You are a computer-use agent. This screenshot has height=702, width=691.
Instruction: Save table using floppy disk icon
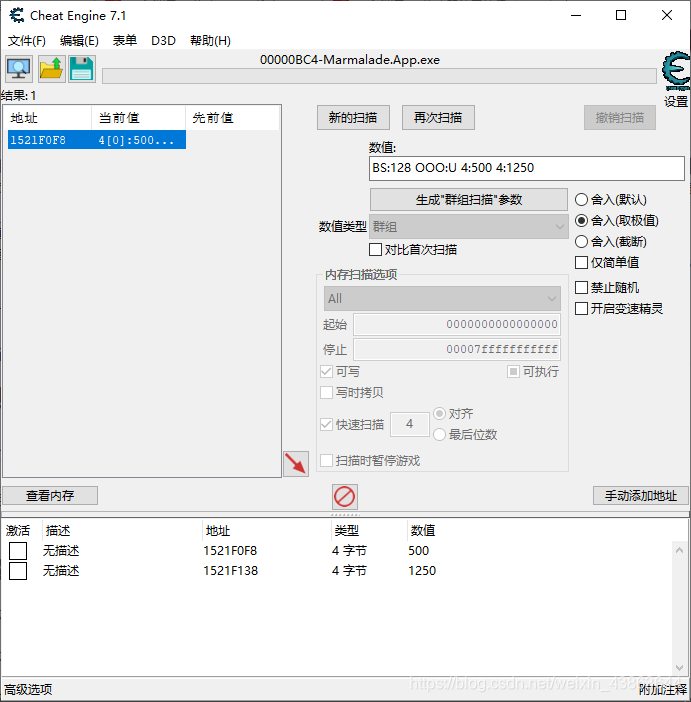(x=82, y=69)
